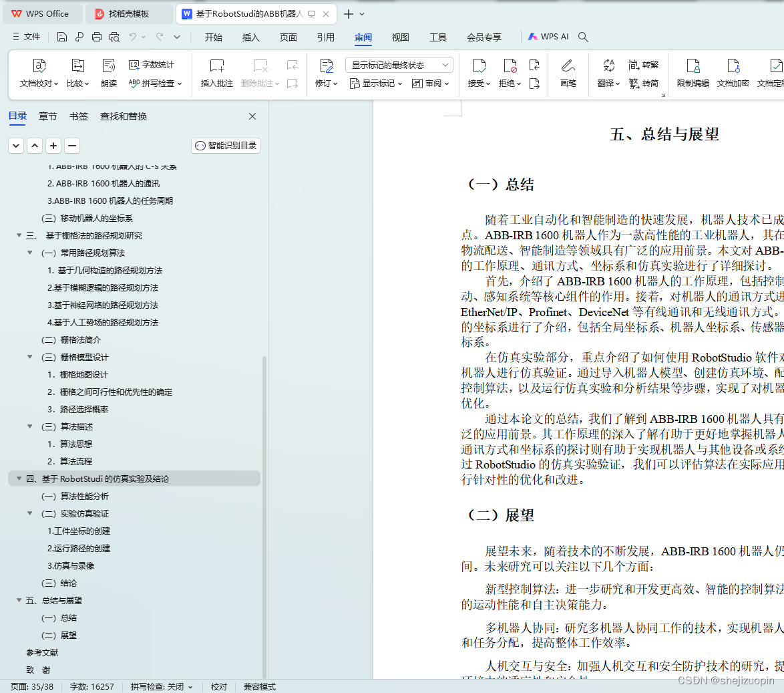This screenshot has height=693, width=784.
Task: Click 插入批注 to insert a comment
Action: tap(217, 73)
